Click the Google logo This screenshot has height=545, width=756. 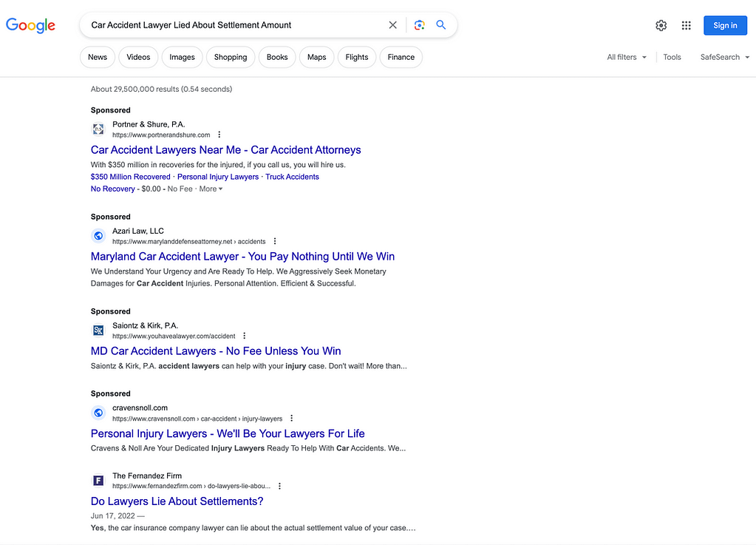(x=30, y=25)
